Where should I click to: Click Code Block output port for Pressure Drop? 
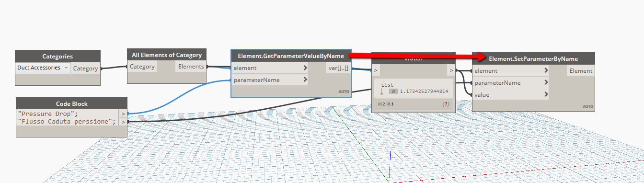coord(123,114)
